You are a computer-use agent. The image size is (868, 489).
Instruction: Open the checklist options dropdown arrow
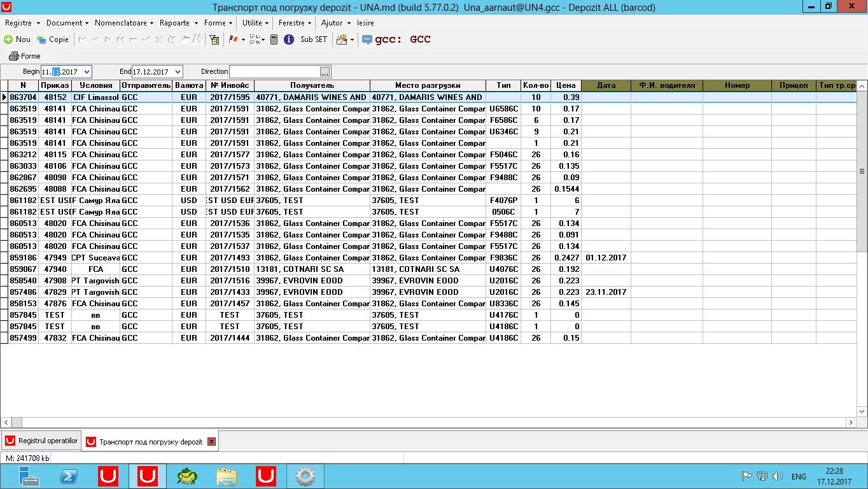pyautogui.click(x=263, y=39)
